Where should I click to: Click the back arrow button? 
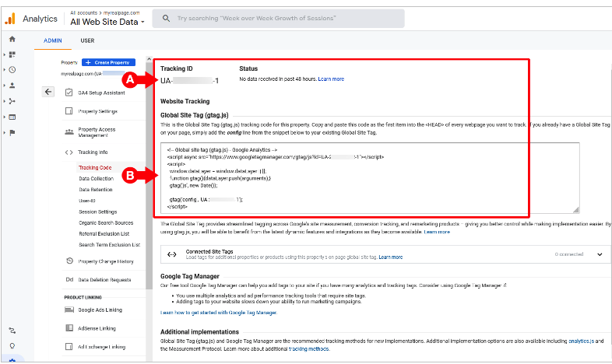[x=48, y=92]
